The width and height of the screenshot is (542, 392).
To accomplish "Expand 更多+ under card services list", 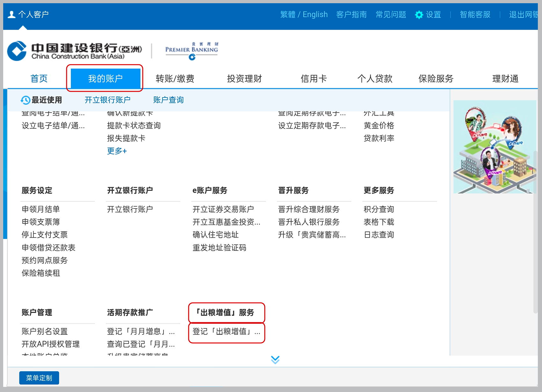I will click(x=117, y=151).
